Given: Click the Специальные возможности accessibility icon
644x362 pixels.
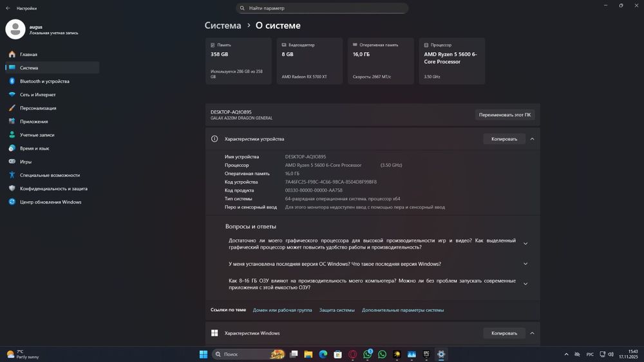Looking at the screenshot, I should coord(12,175).
